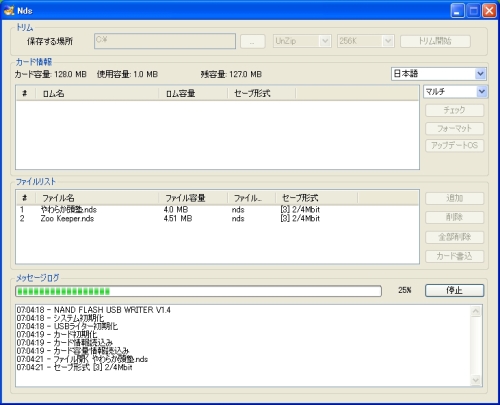Image resolution: width=500 pixels, height=405 pixels.
Task: Open the UnZip combo box
Action: click(x=302, y=41)
